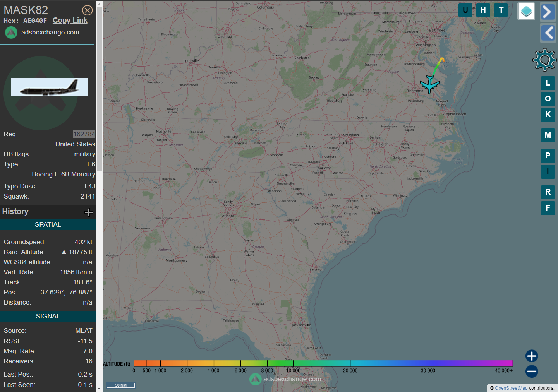Close the MASK82 aircraft info panel
Screen dimensions: 558x392
(88, 10)
